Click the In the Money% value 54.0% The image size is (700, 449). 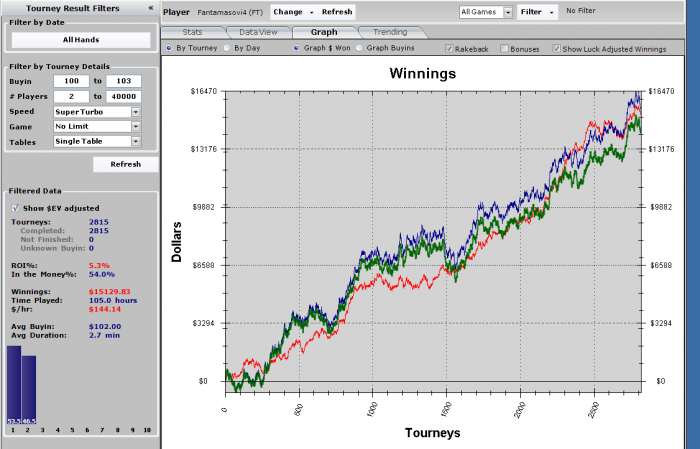pyautogui.click(x=102, y=274)
